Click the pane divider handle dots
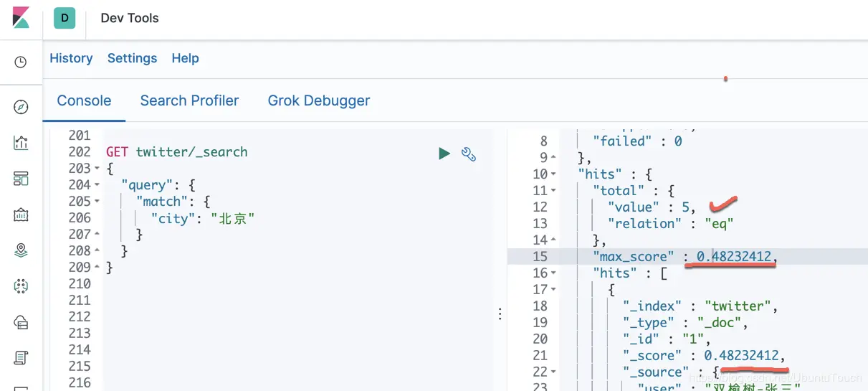This screenshot has height=391, width=868. [x=500, y=314]
